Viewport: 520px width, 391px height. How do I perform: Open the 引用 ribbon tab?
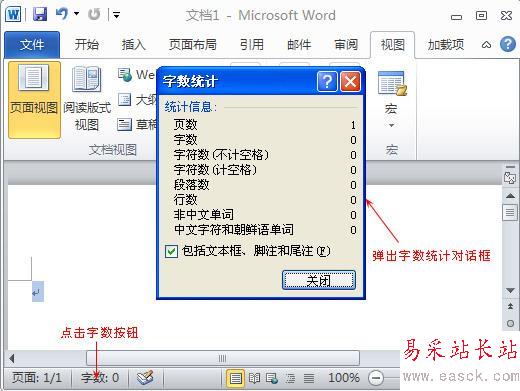coord(252,45)
